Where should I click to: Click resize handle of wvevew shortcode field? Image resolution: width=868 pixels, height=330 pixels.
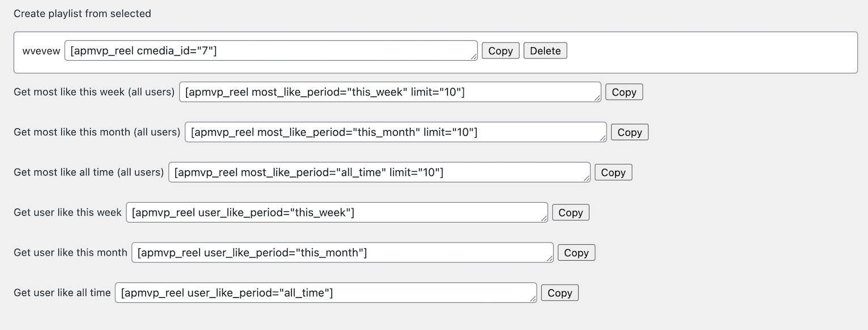point(474,57)
